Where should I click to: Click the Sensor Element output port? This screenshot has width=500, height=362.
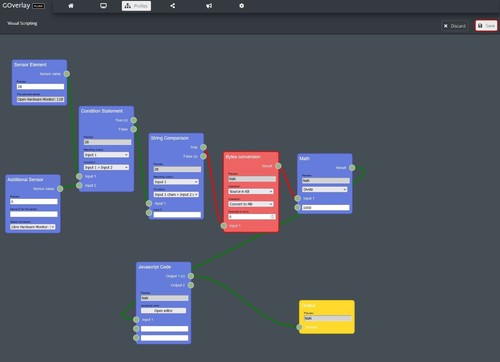[67, 74]
